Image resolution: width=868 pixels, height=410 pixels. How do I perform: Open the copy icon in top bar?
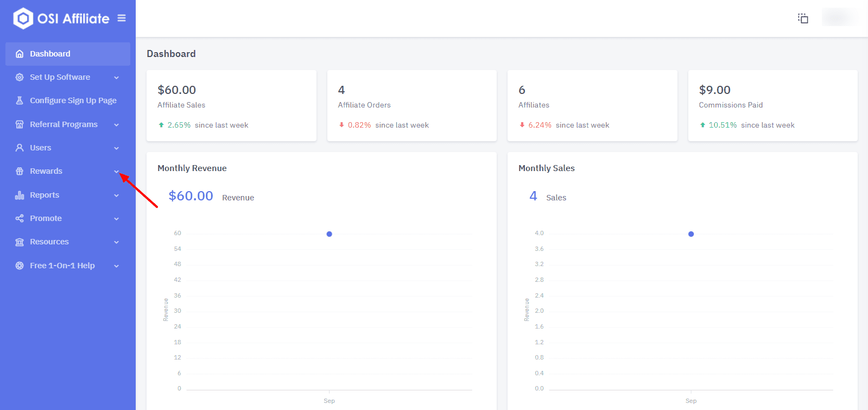[x=803, y=18]
